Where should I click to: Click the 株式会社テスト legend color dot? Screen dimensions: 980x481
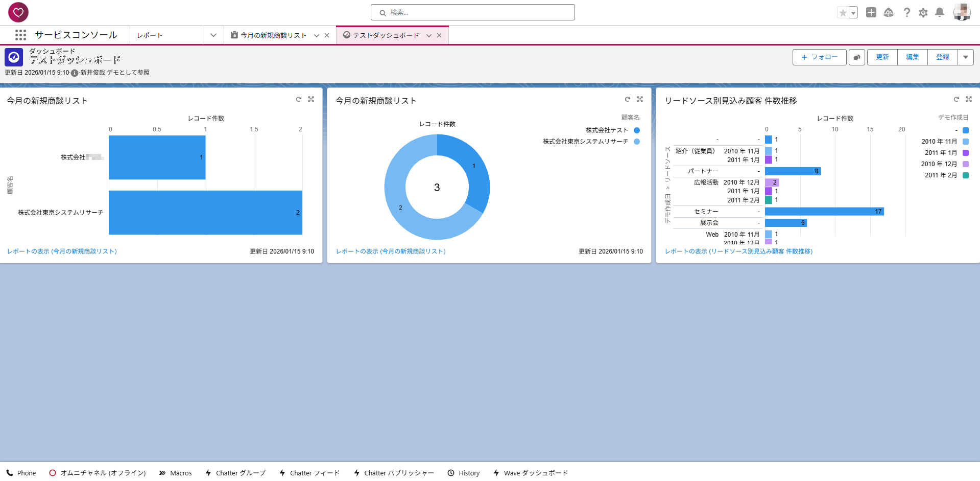click(x=637, y=130)
